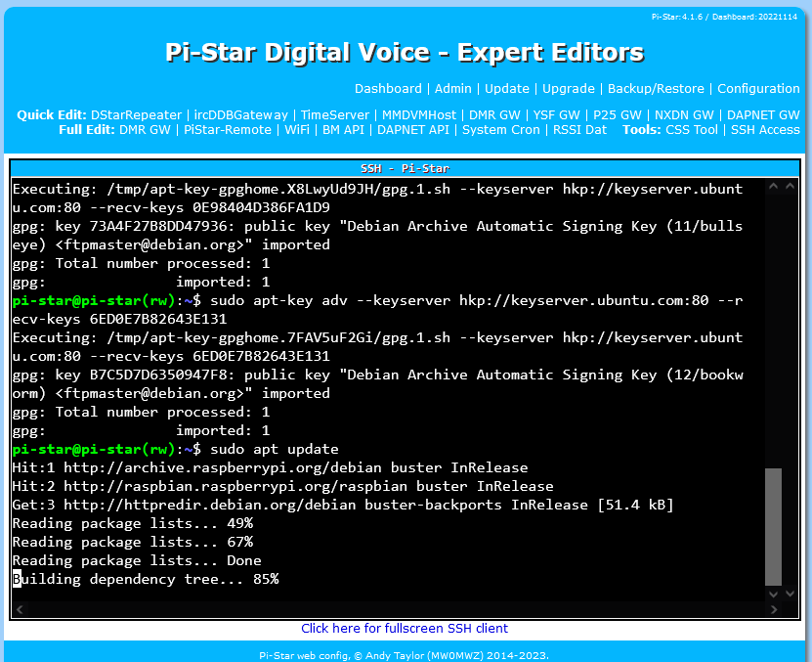Open SSH Access tool
Viewport: 812px width, 662px height.
point(765,130)
